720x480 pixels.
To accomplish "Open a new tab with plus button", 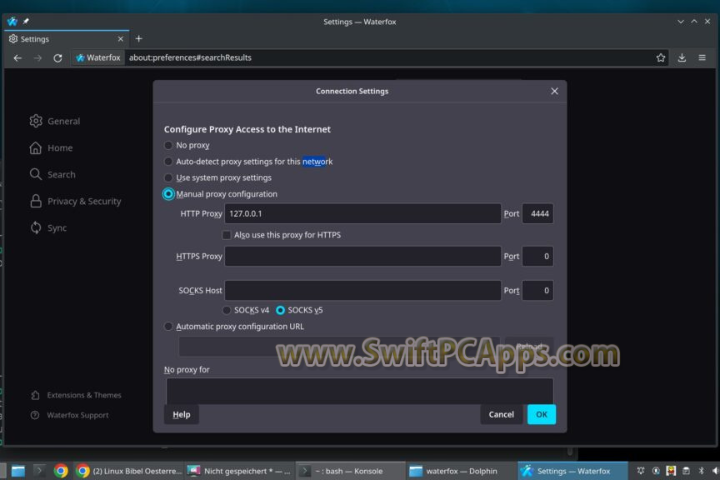I will coord(139,39).
